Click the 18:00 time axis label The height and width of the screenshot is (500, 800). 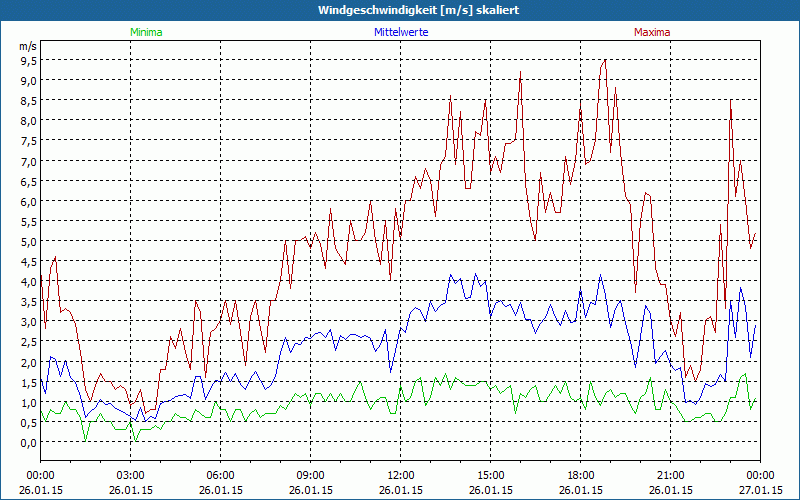coord(581,476)
